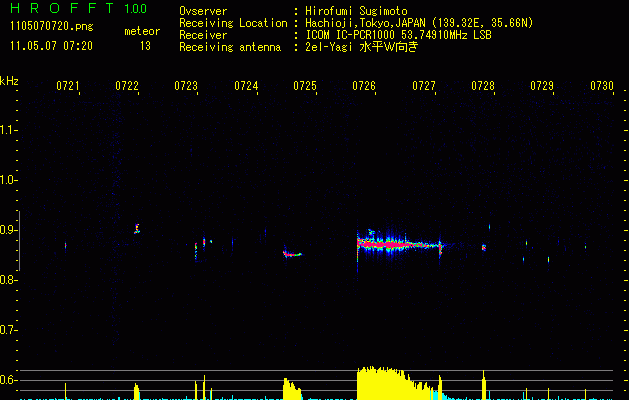
Task: Click the filename 1105070720.png
Action: pyautogui.click(x=51, y=26)
